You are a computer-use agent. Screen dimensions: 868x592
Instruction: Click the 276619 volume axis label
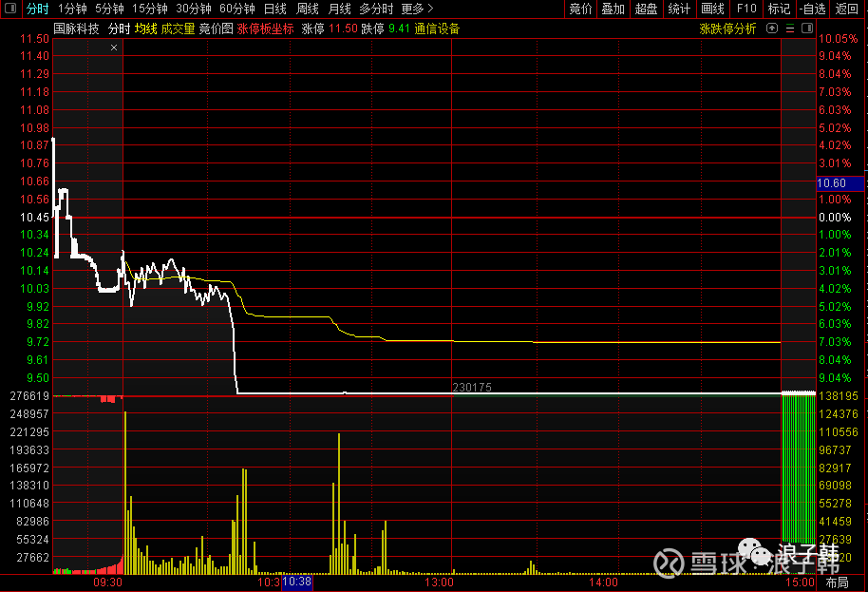pyautogui.click(x=29, y=396)
